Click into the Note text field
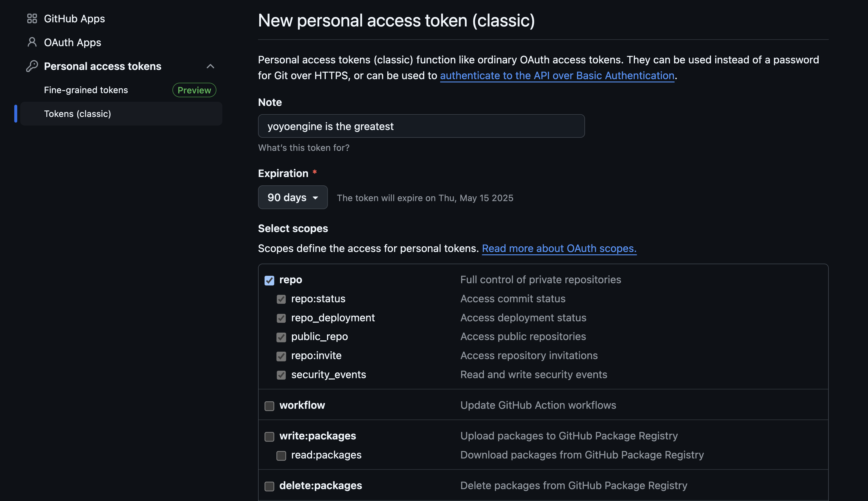 tap(421, 126)
